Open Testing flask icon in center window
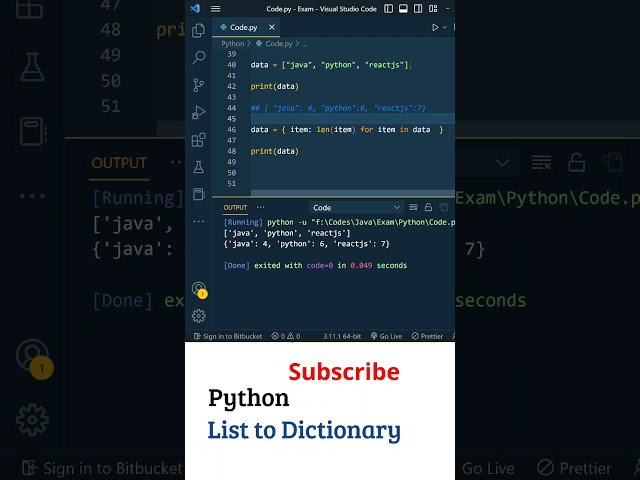 click(x=198, y=167)
